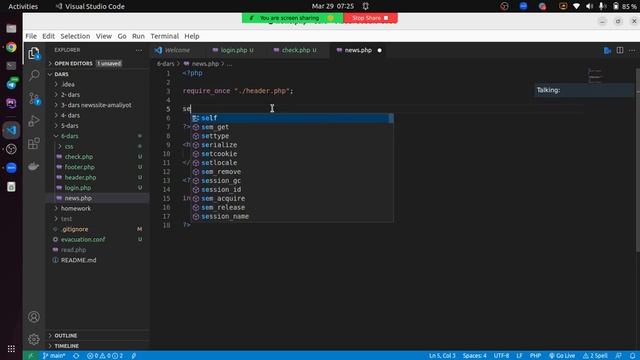Open PhpStorm from the Ubuntu dock
Screen dimensions: 640x360
pyautogui.click(x=11, y=103)
